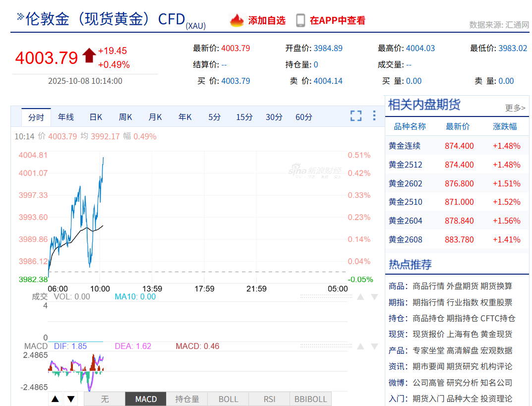This screenshot has width=532, height=406.
Task: Select the 无 indicator option
Action: pos(105,399)
